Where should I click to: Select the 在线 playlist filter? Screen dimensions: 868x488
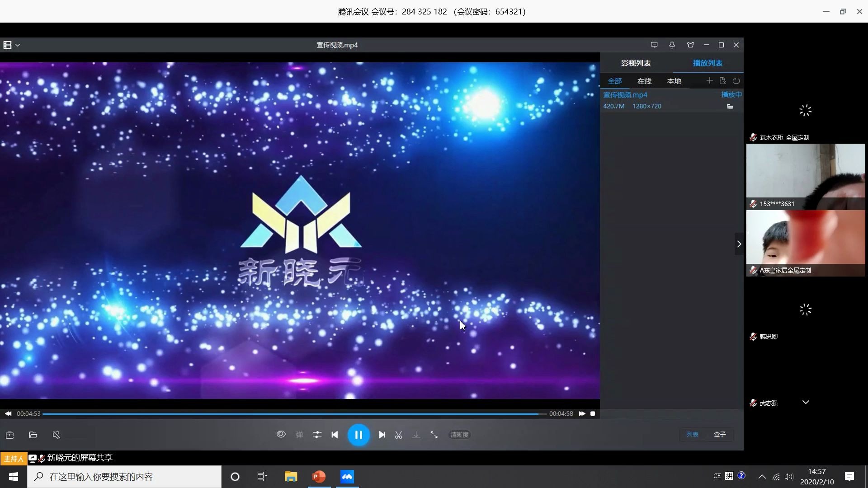pyautogui.click(x=644, y=81)
